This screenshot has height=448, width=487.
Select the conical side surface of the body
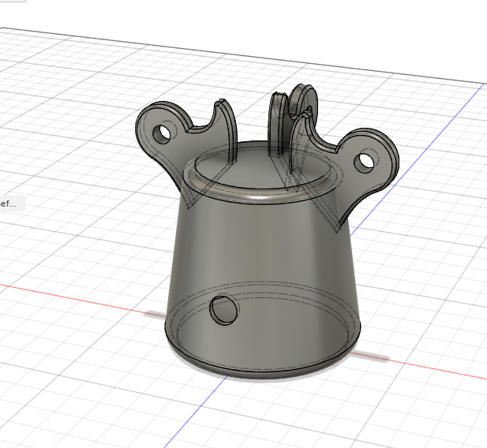(x=264, y=248)
